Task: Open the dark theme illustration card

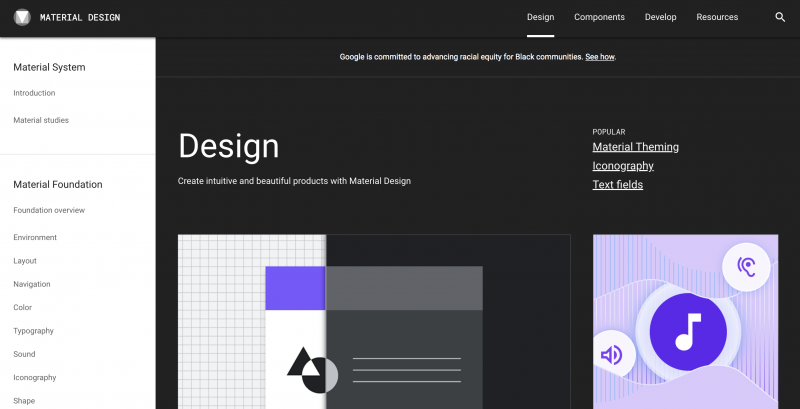Action: tap(374, 322)
